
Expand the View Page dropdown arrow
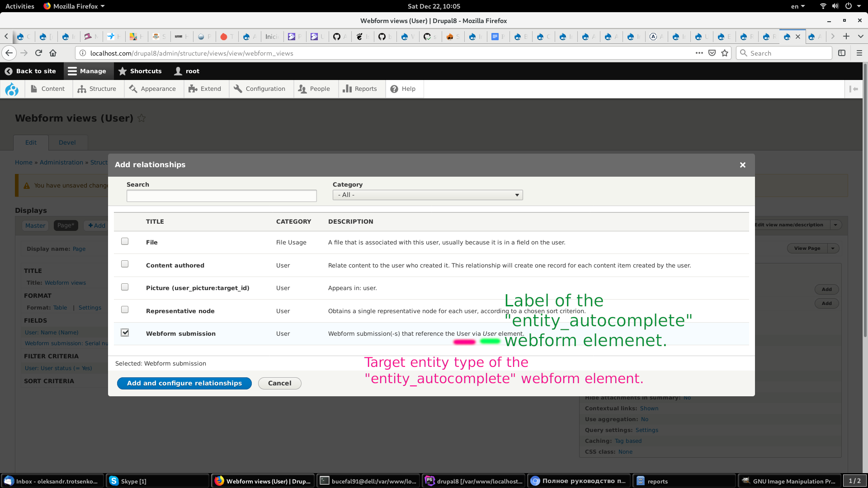pos(833,248)
